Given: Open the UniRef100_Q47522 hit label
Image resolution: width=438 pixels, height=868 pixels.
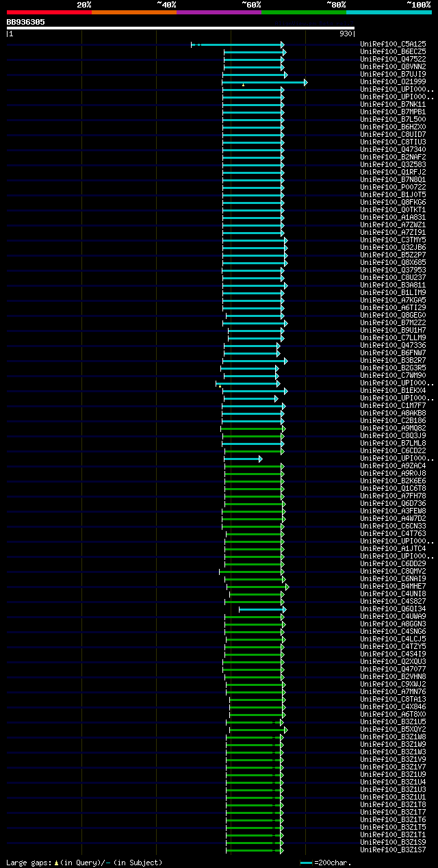Looking at the screenshot, I should click(x=393, y=59).
